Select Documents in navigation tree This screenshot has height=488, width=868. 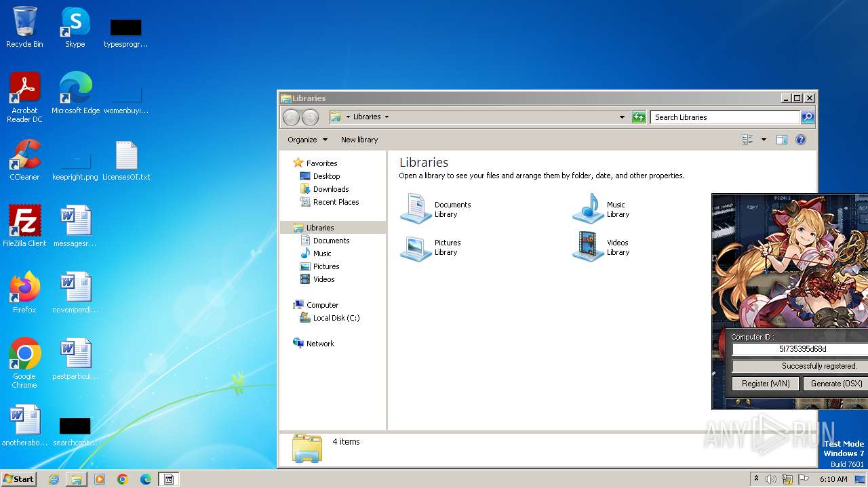tap(324, 241)
